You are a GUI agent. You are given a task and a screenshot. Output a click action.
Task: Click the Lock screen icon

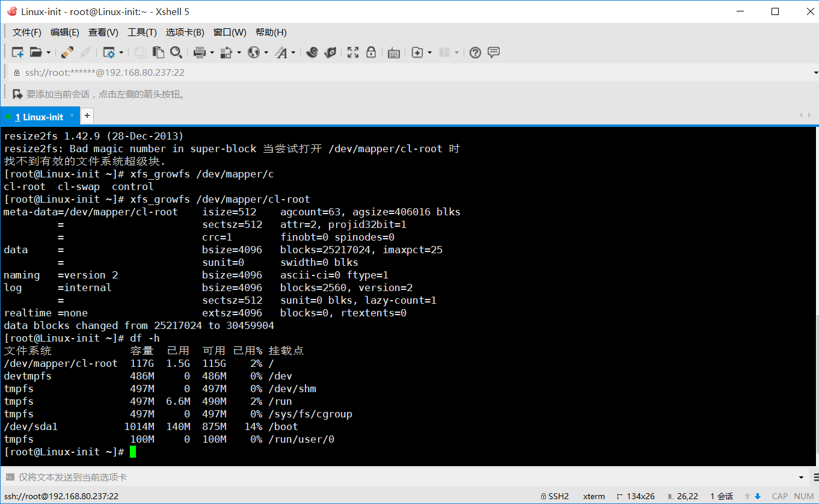[x=371, y=52]
